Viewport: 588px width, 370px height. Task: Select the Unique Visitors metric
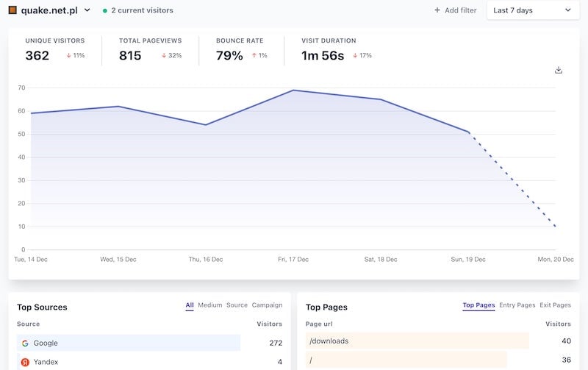(55, 50)
